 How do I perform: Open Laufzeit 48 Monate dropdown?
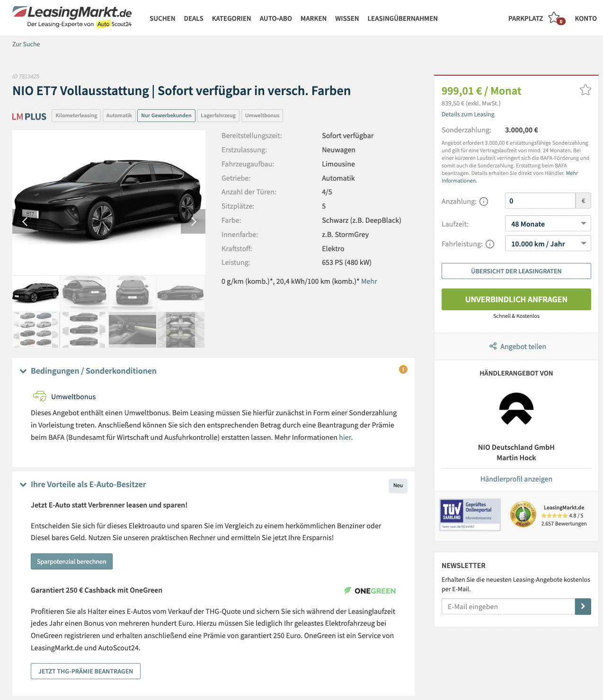[x=548, y=224]
